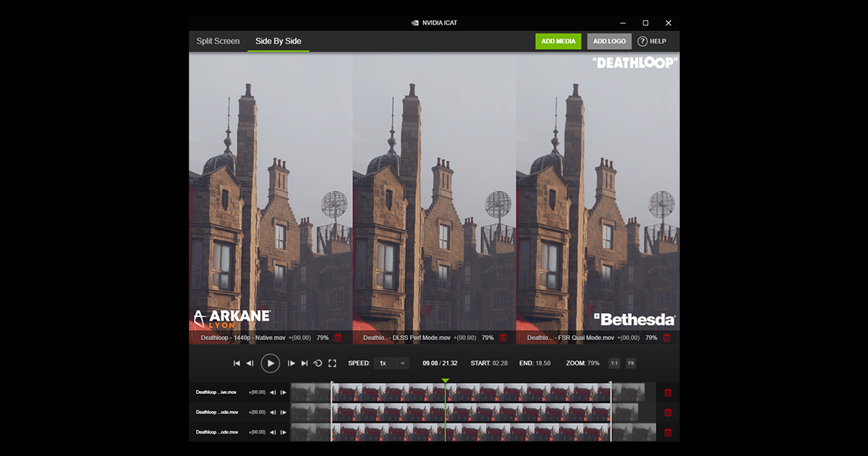Open the playback speed 1x dropdown
Image resolution: width=868 pixels, height=456 pixels.
[x=393, y=363]
